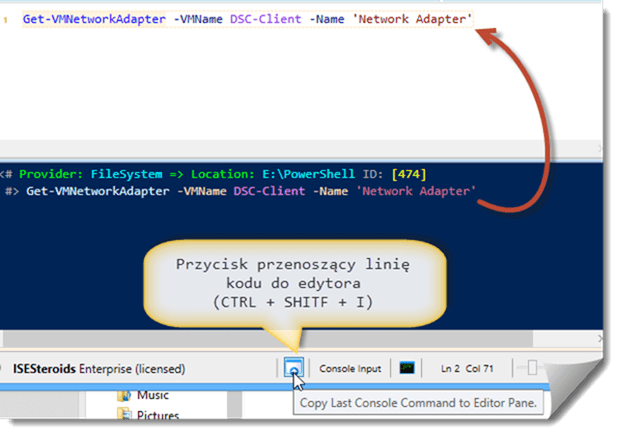The image size is (618, 434).
Task: Select the Console Input status bar item
Action: [x=350, y=368]
